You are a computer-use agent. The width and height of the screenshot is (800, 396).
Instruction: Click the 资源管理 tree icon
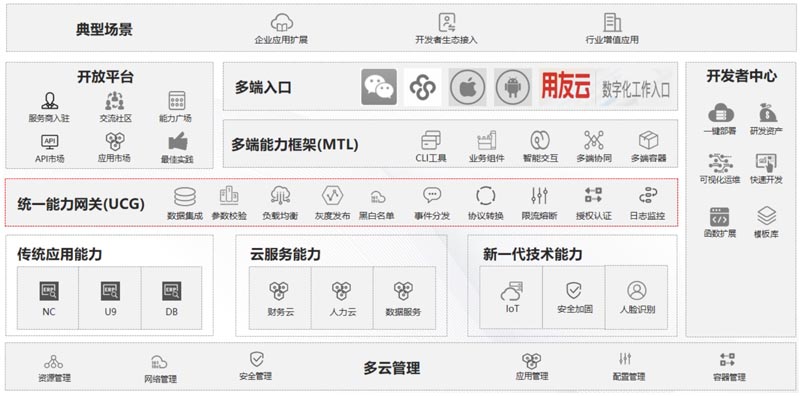(x=54, y=362)
